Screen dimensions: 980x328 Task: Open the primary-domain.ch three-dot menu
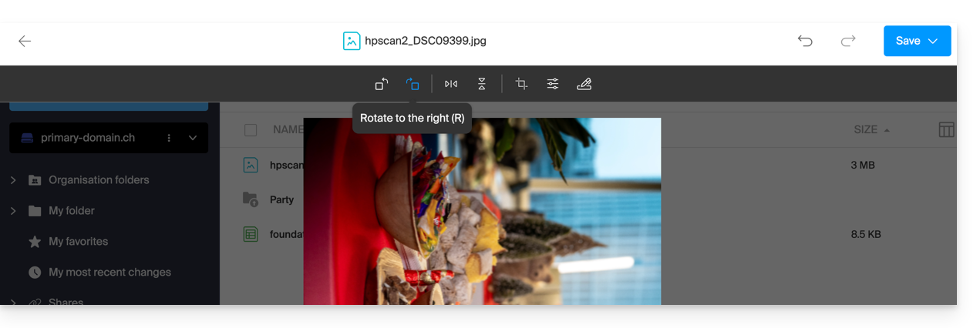point(169,138)
